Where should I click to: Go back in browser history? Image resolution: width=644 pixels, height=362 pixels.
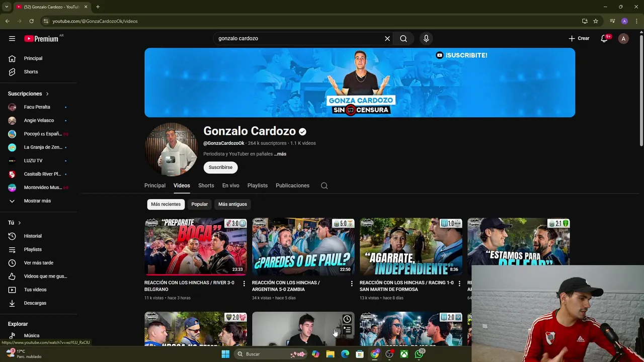[x=7, y=21]
